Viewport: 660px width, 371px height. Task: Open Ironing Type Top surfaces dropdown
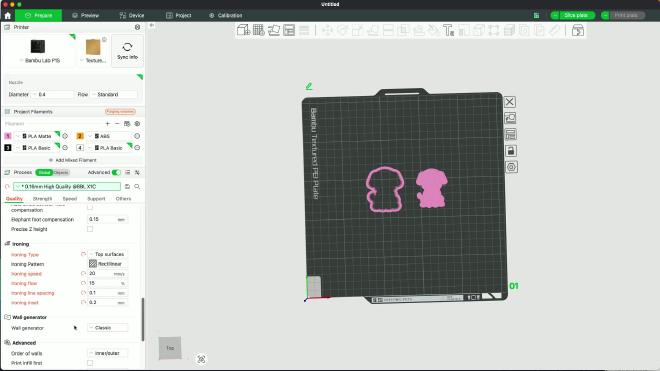108,254
